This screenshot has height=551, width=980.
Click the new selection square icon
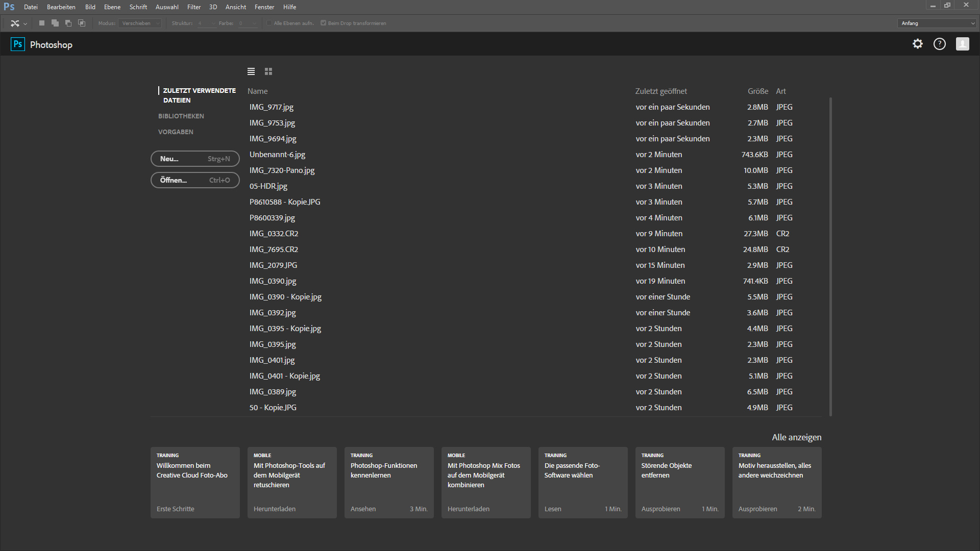click(42, 23)
